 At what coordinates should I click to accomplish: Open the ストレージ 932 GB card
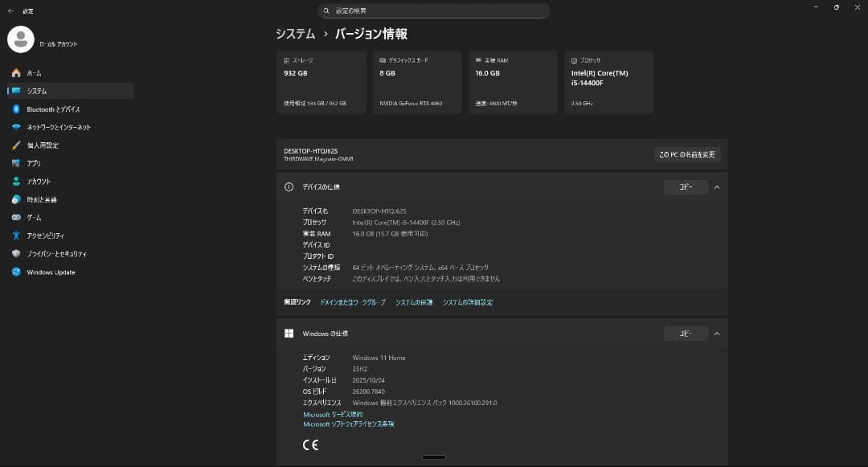point(321,83)
